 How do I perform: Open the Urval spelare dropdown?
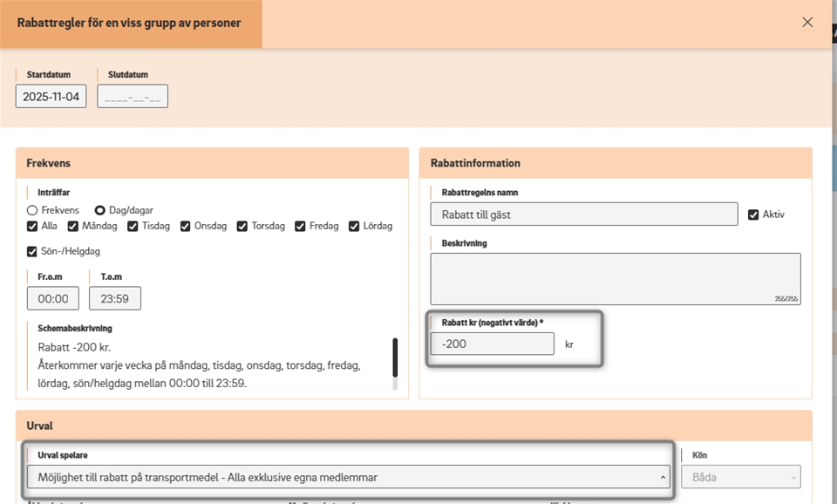(x=349, y=477)
